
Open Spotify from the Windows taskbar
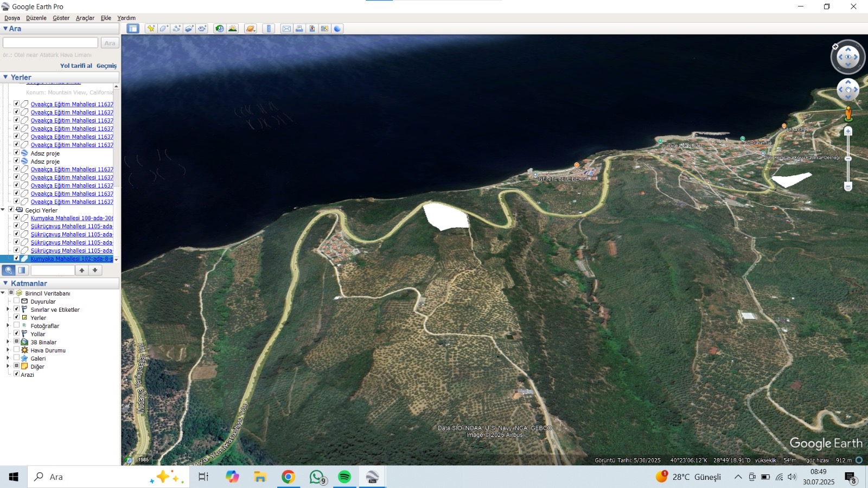[344, 477]
